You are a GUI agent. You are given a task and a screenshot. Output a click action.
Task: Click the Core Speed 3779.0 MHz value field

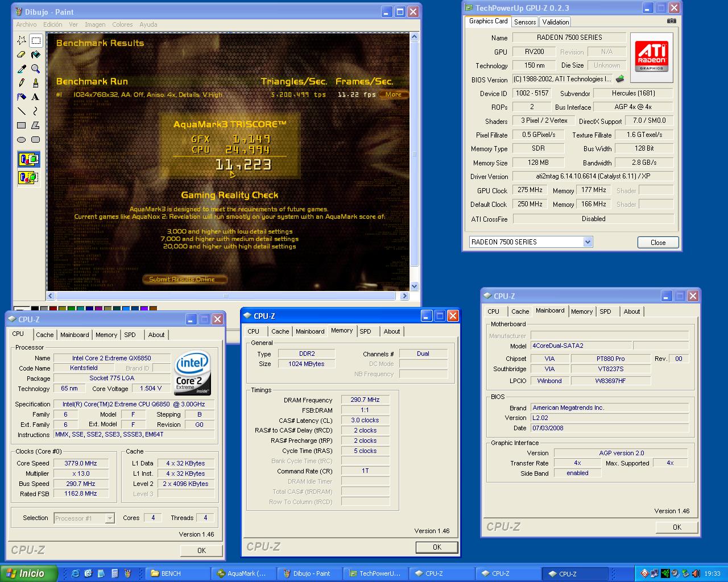81,463
